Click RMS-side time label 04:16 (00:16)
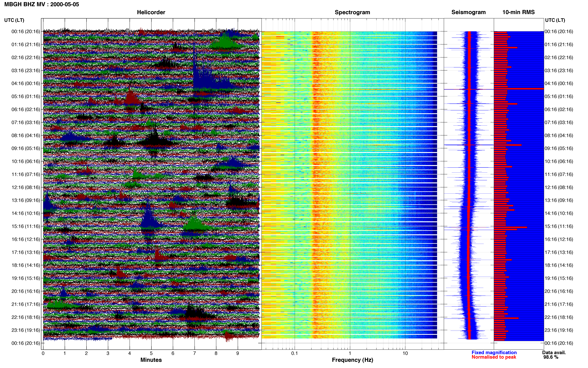 tap(559, 83)
